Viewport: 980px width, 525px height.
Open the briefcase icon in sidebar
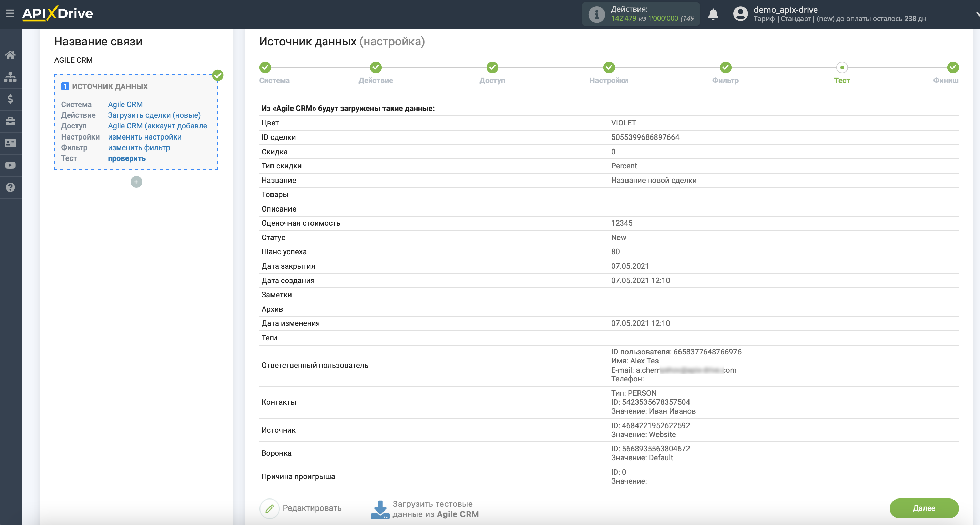pos(10,121)
